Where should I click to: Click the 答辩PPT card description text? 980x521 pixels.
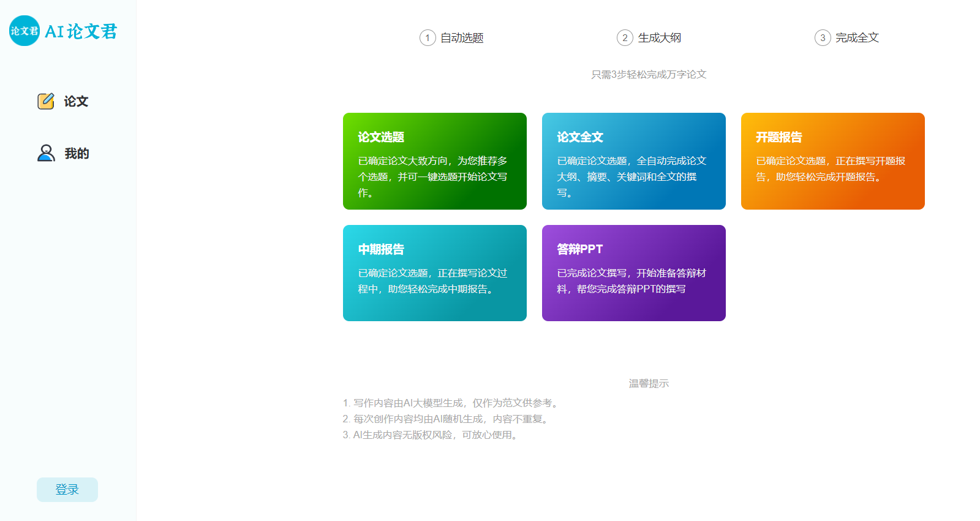(631, 281)
